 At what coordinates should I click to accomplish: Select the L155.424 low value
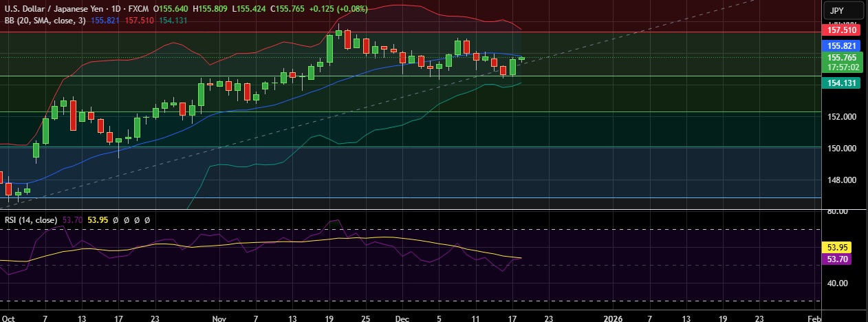(250, 9)
